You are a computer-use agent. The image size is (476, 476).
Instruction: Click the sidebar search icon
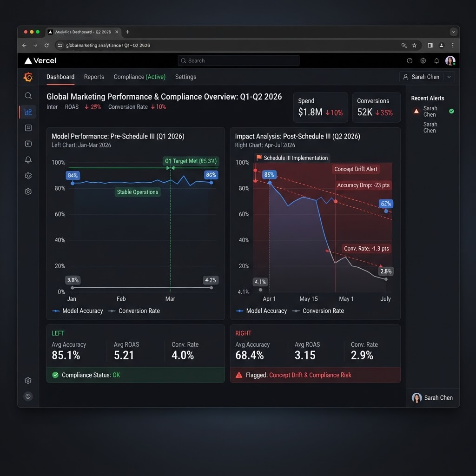click(28, 96)
